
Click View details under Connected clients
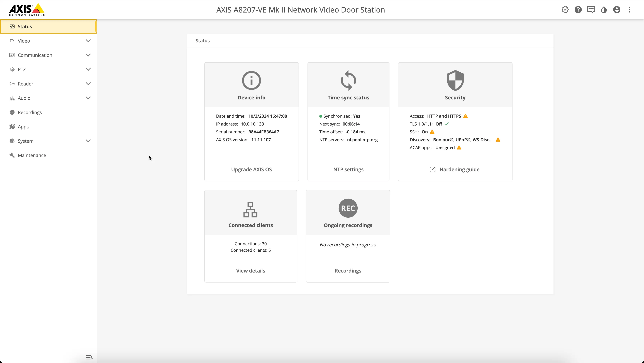coord(250,271)
